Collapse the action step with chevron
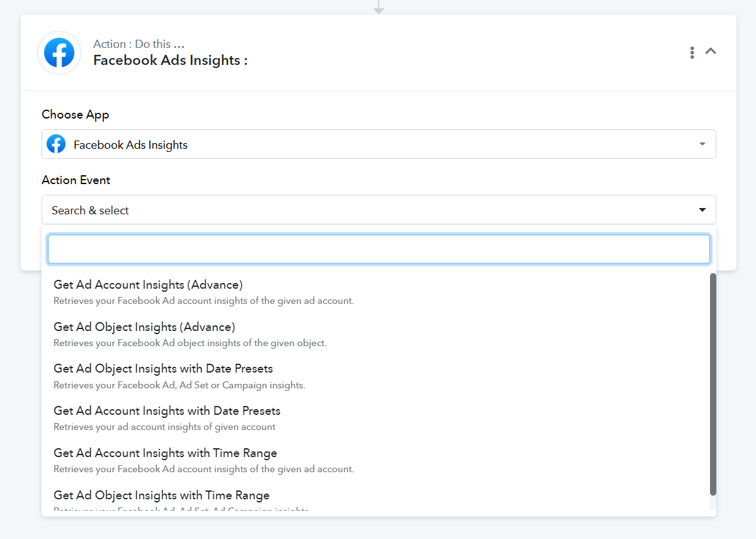Image resolution: width=756 pixels, height=539 pixels. pos(711,51)
